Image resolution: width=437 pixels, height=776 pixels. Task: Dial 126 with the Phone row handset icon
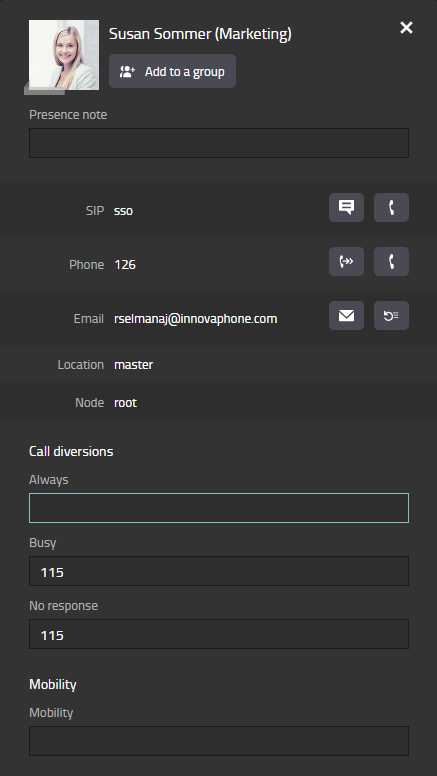(391, 261)
